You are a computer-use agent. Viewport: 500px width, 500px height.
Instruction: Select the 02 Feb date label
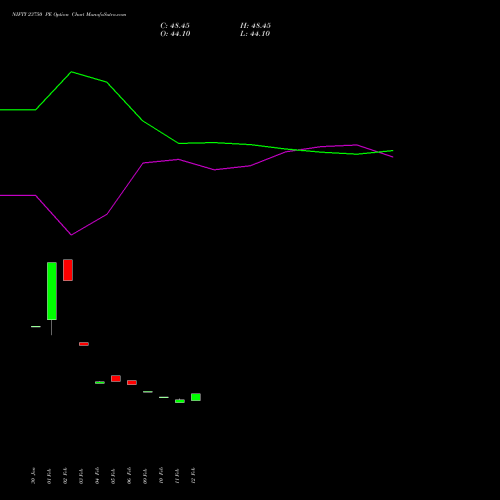coord(65,476)
